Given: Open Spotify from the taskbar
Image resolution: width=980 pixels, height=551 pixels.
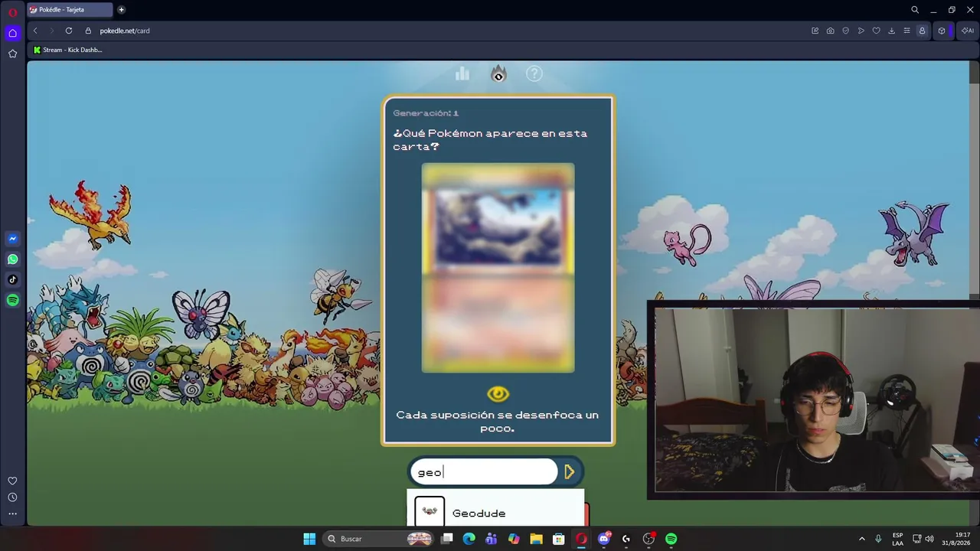Looking at the screenshot, I should coord(671,539).
